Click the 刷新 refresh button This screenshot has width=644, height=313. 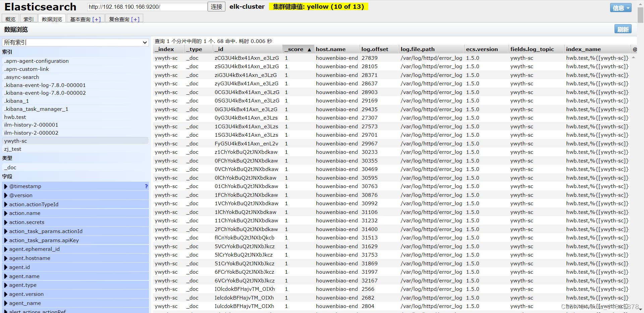click(623, 29)
